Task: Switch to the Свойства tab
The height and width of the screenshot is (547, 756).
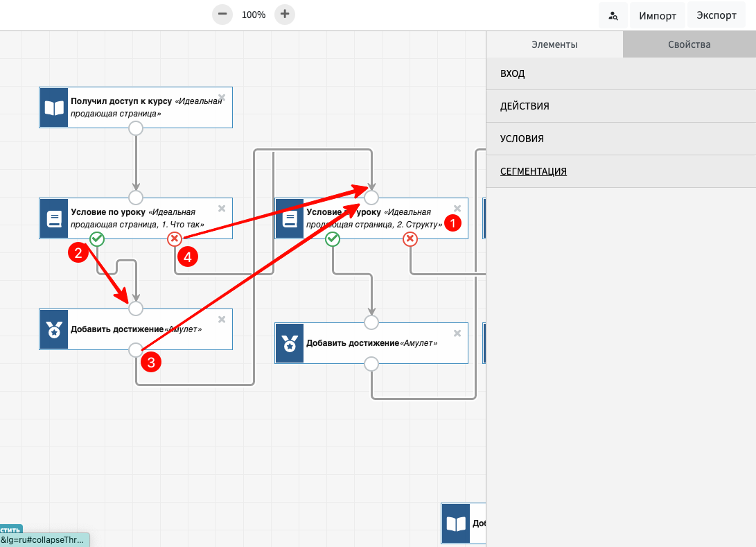Action: click(x=689, y=44)
